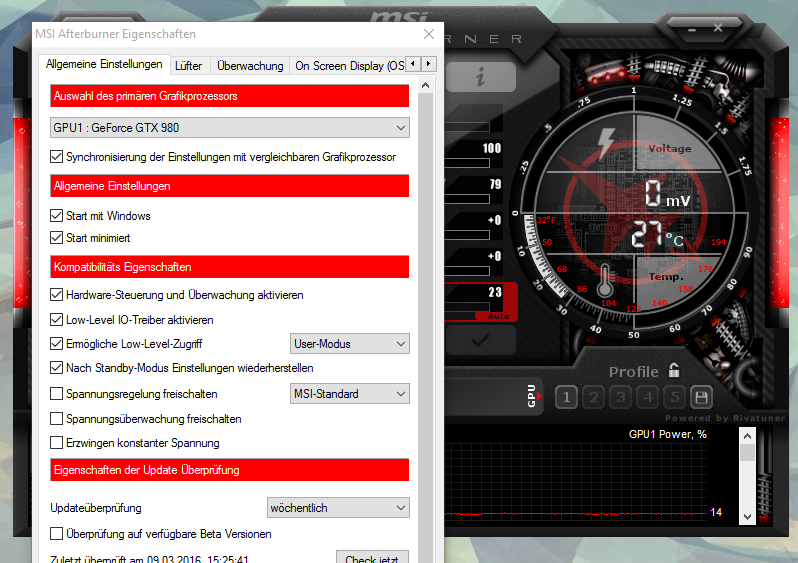Image resolution: width=798 pixels, height=563 pixels.
Task: Enable Spannungsregelung freischalten
Action: pos(56,393)
